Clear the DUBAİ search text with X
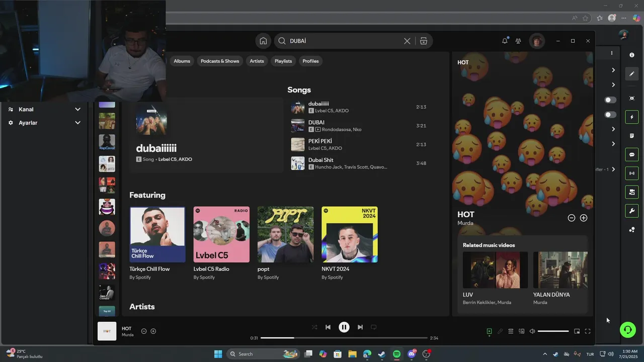 pyautogui.click(x=407, y=41)
